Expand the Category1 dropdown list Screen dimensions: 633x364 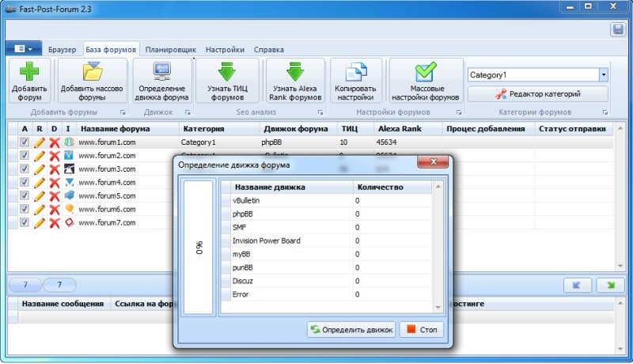click(604, 74)
